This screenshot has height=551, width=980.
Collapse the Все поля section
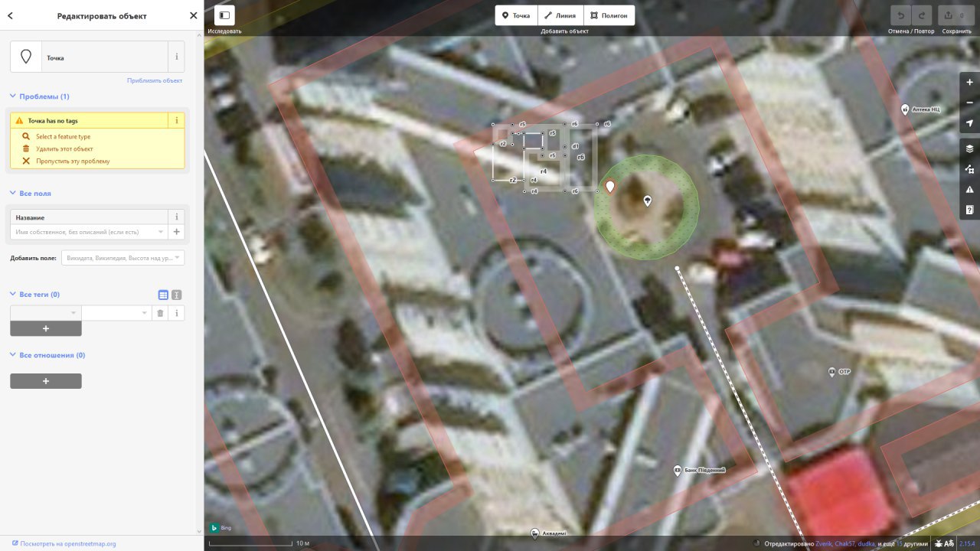[31, 194]
